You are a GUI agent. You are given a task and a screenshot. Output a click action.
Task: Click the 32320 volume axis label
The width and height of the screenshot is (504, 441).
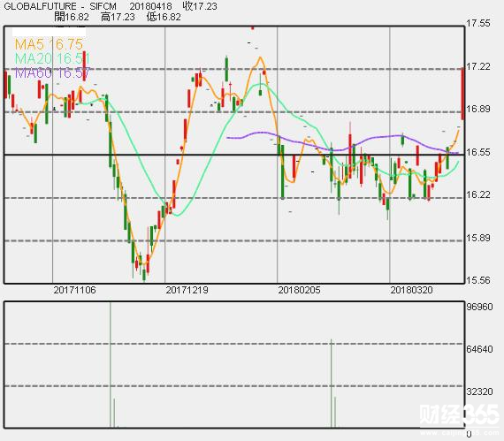pyautogui.click(x=479, y=392)
